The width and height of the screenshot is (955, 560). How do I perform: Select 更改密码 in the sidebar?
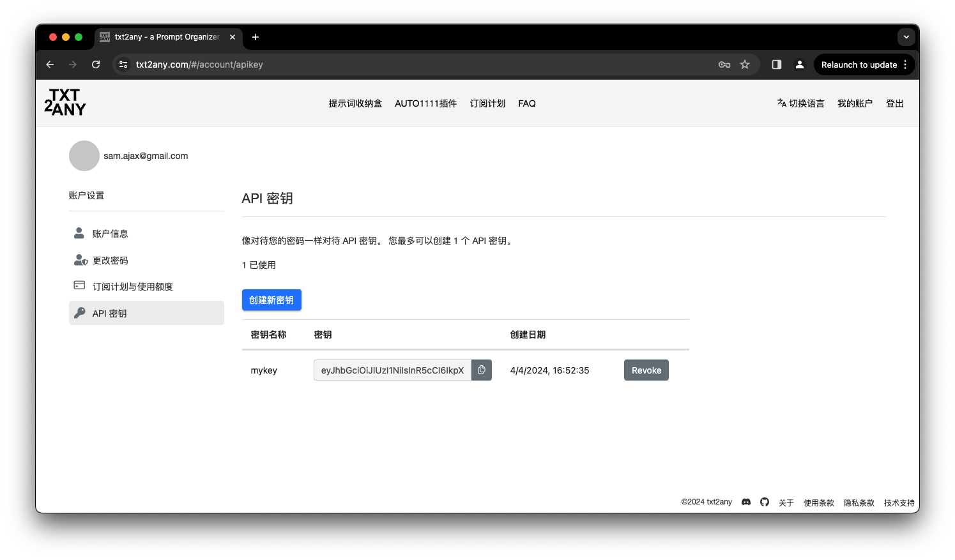coord(146,261)
